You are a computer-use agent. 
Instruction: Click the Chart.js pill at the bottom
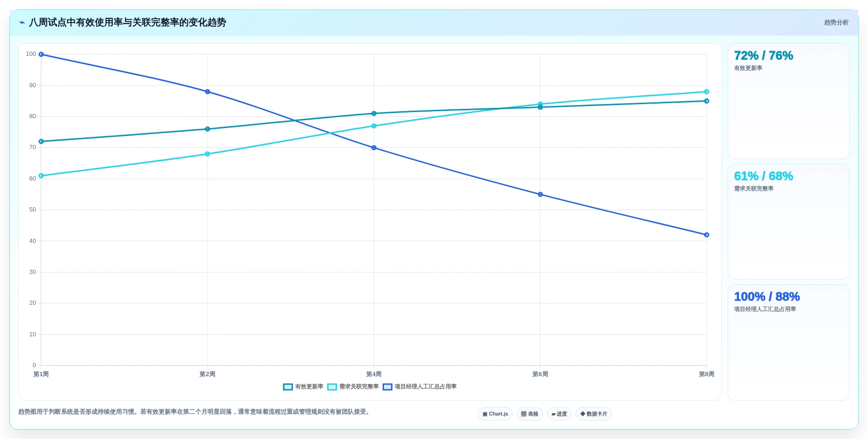tap(495, 414)
